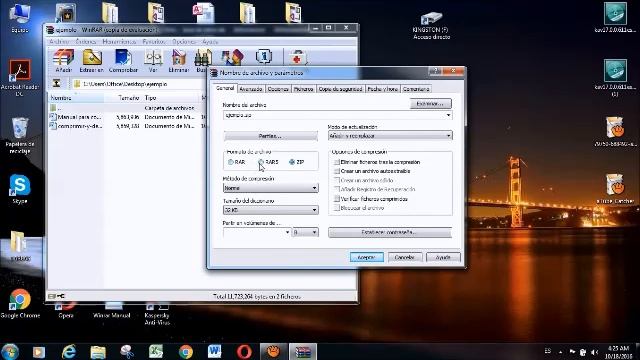The height and width of the screenshot is (360, 640).
Task: Open Herramientas menu in WinRAR window
Action: 119,42
